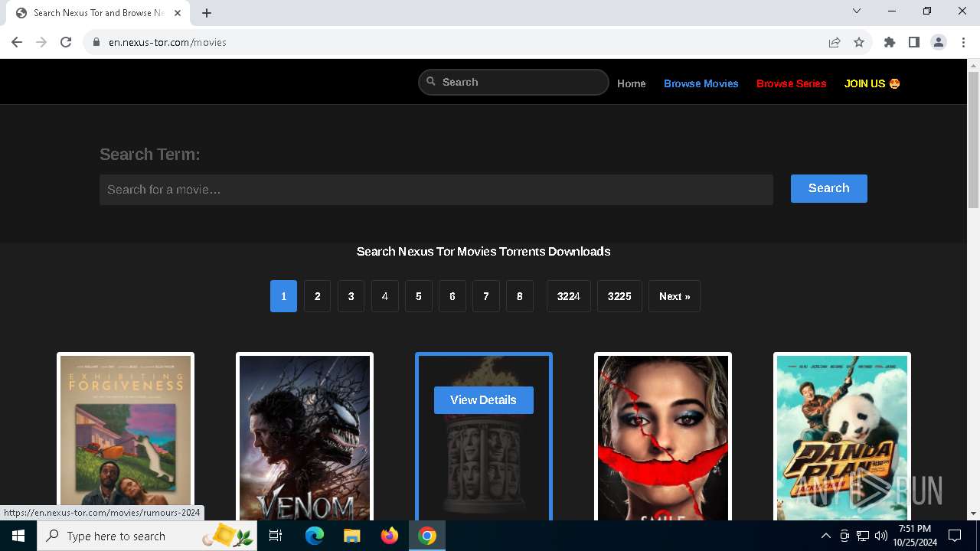
Task: Click the address bar URL en.nexus-tor.com/movies
Action: (x=168, y=43)
